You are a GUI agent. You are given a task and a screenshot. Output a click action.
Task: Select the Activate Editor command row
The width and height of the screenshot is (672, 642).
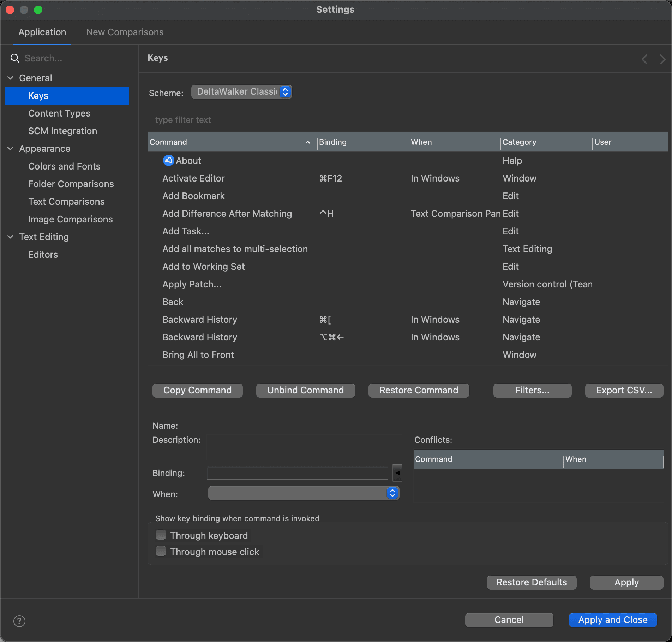tap(408, 178)
